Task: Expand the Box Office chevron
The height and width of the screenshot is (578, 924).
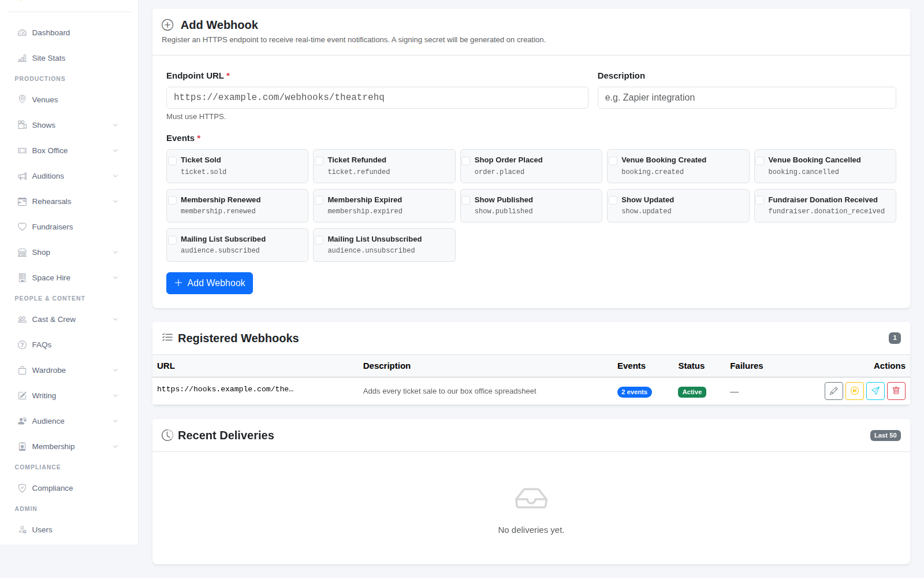Action: point(115,151)
